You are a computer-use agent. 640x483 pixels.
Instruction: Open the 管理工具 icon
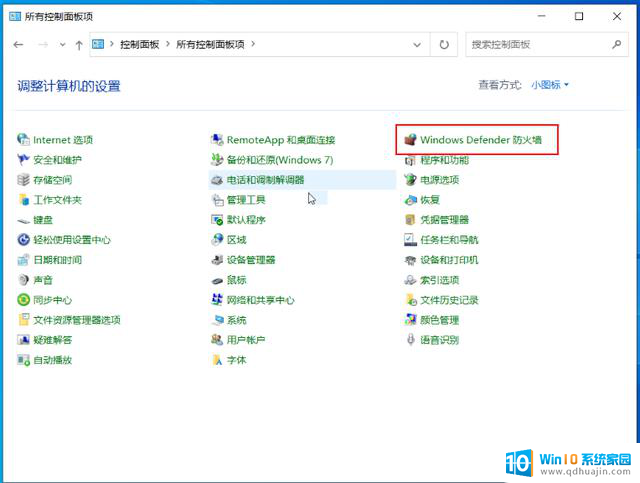(x=217, y=200)
